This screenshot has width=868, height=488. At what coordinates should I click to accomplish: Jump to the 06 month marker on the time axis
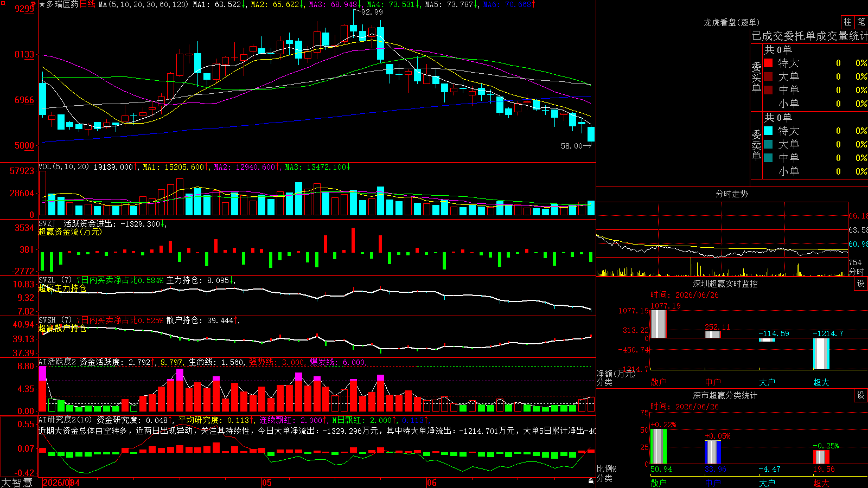point(431,483)
